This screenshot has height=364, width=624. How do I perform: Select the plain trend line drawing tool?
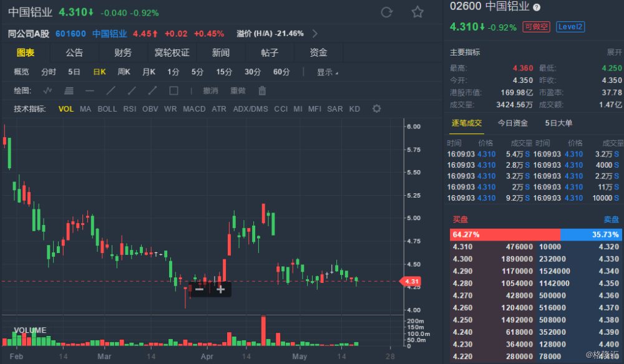coord(111,90)
